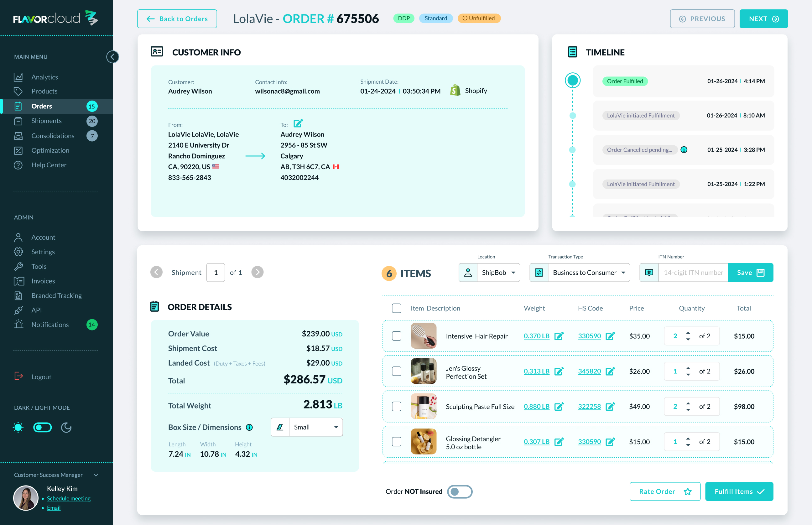Click Kelley Kim's profile photo
This screenshot has width=812, height=525.
click(x=26, y=498)
